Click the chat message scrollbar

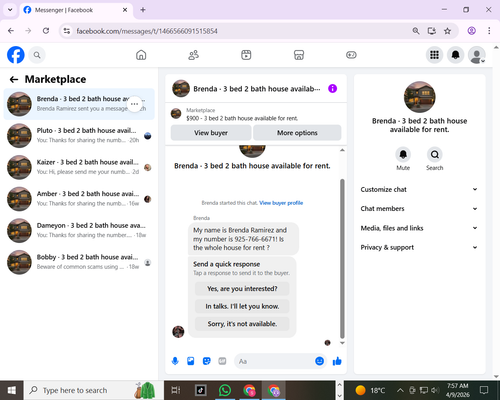coord(342,259)
